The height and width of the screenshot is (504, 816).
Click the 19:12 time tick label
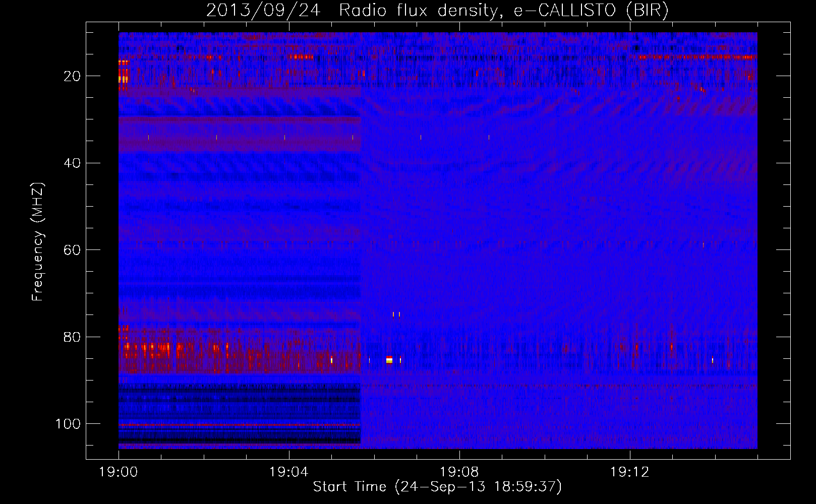(x=629, y=472)
